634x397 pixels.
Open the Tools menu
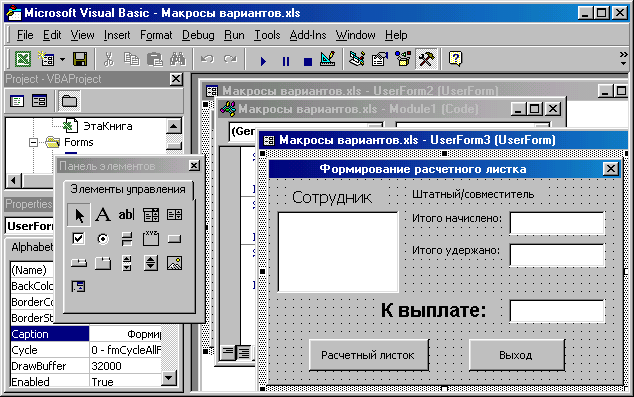(x=267, y=35)
